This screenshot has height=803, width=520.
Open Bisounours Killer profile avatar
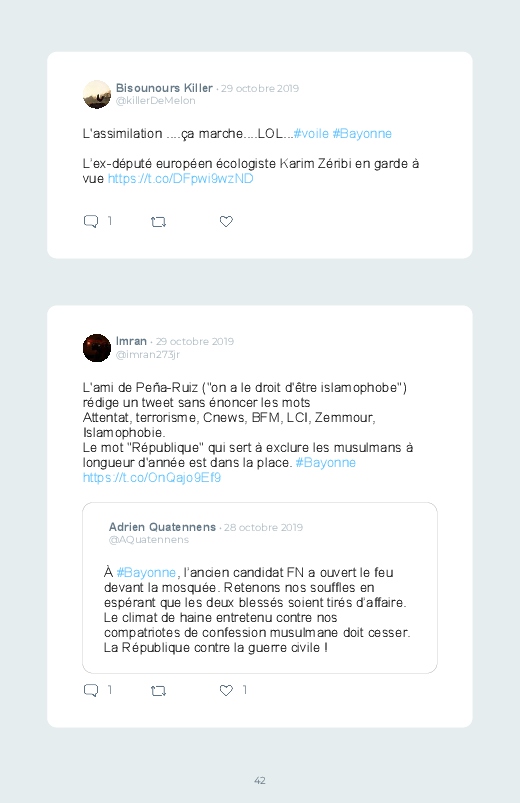(x=97, y=94)
